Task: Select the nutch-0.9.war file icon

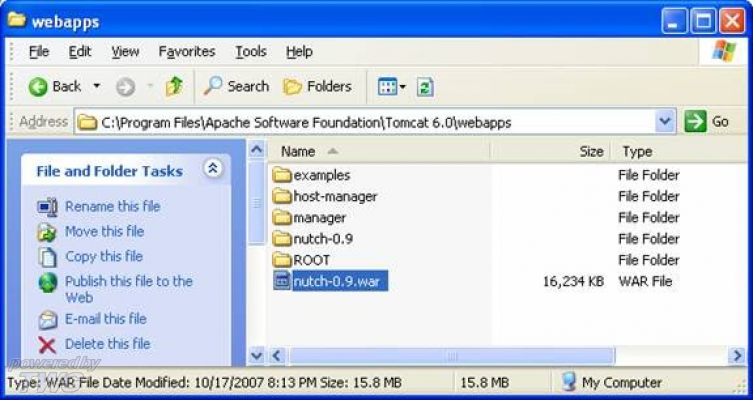Action: tap(282, 281)
